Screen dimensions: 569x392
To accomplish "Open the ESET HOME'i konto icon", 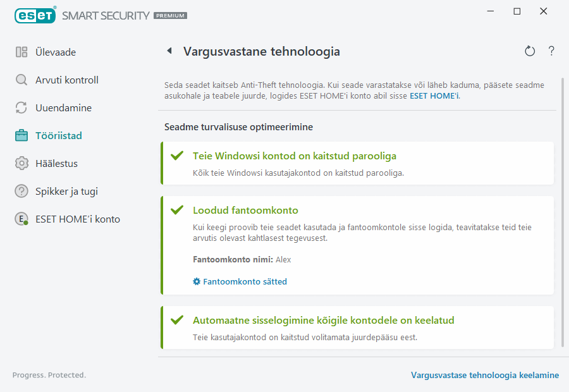I will pyautogui.click(x=21, y=219).
